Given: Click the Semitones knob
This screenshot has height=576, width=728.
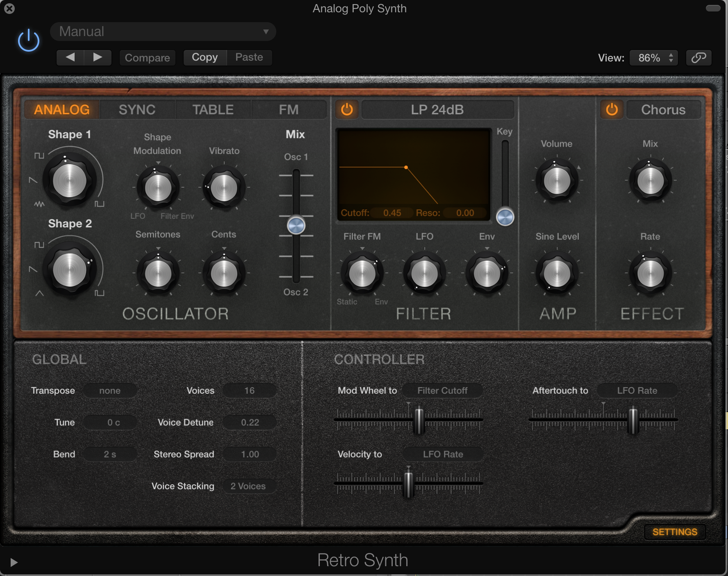Looking at the screenshot, I should (158, 273).
